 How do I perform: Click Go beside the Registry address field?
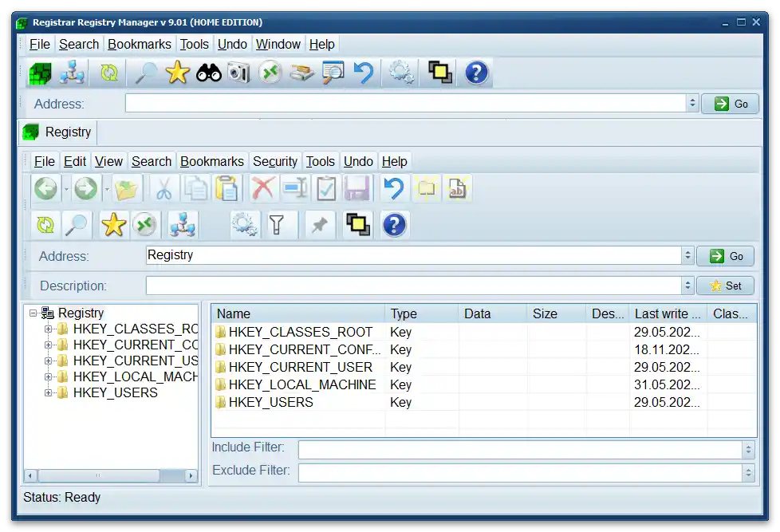pyautogui.click(x=725, y=256)
